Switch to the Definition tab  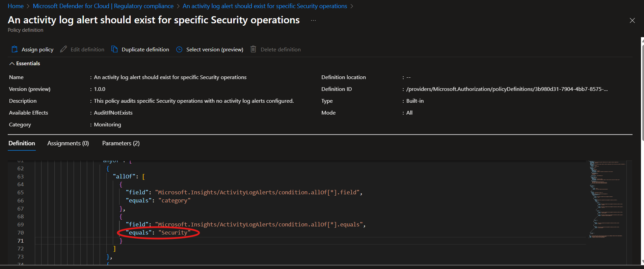pos(22,143)
